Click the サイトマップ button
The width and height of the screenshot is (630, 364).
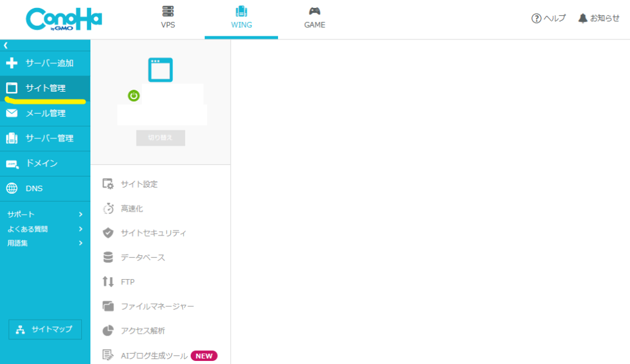[x=45, y=330]
